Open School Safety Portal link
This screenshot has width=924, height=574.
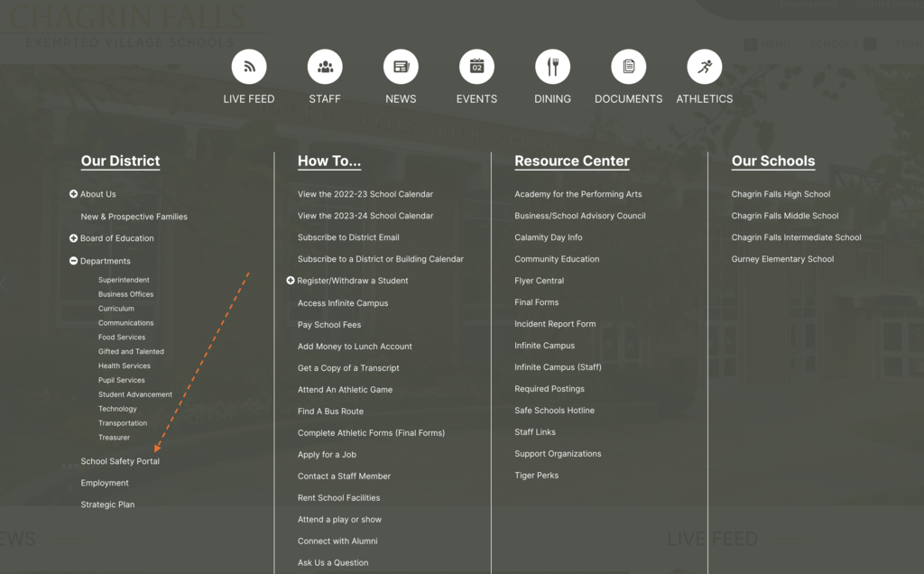(120, 461)
